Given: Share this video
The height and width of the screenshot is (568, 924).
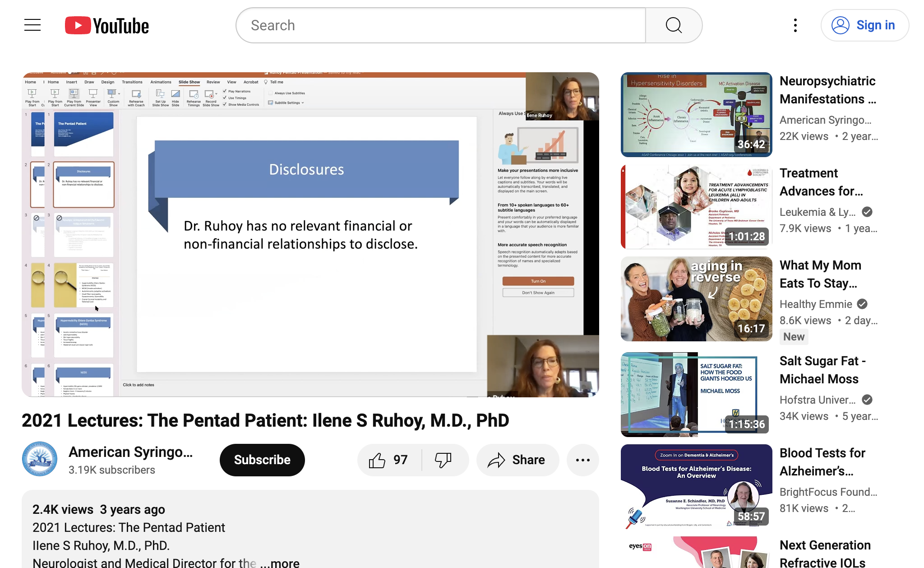Looking at the screenshot, I should (x=517, y=460).
